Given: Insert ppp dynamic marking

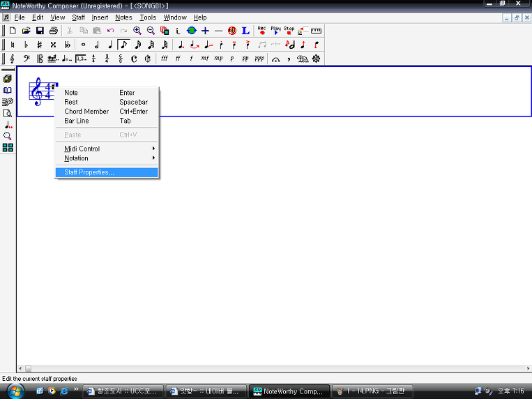Looking at the screenshot, I should 259,59.
